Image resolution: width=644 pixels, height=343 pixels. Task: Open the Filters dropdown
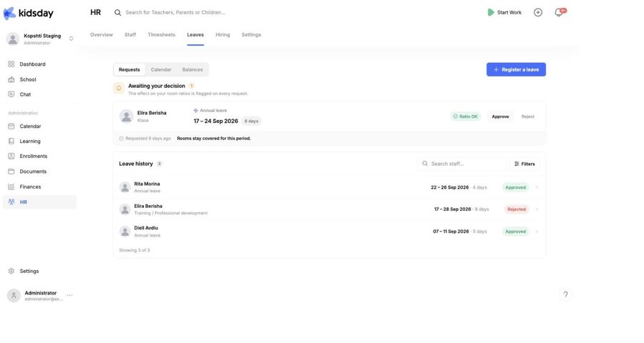(x=525, y=164)
